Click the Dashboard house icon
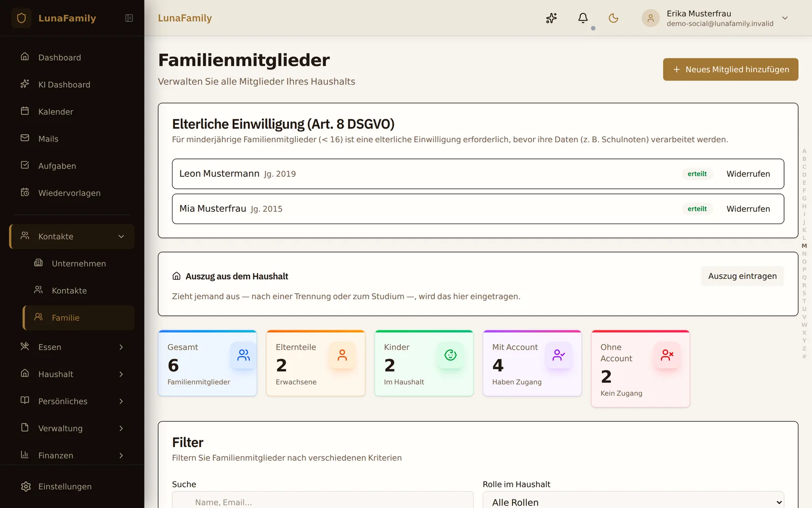Image resolution: width=812 pixels, height=508 pixels. click(x=25, y=56)
